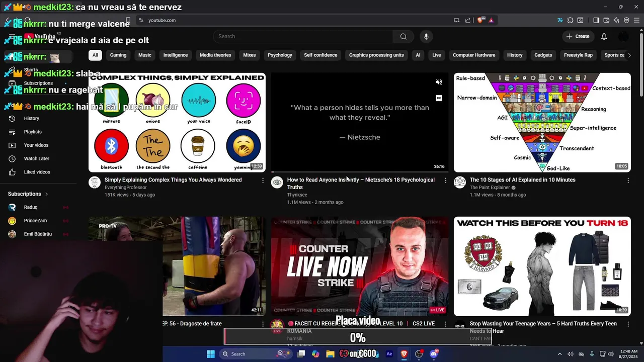The height and width of the screenshot is (362, 644).
Task: Open Brave Shields lion icon
Action: point(481,20)
